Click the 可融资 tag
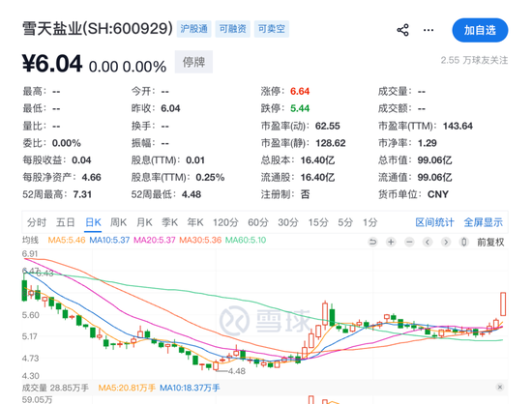 point(233,29)
